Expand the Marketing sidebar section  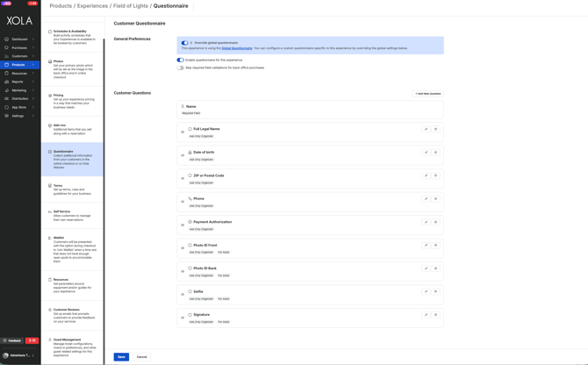[19, 90]
